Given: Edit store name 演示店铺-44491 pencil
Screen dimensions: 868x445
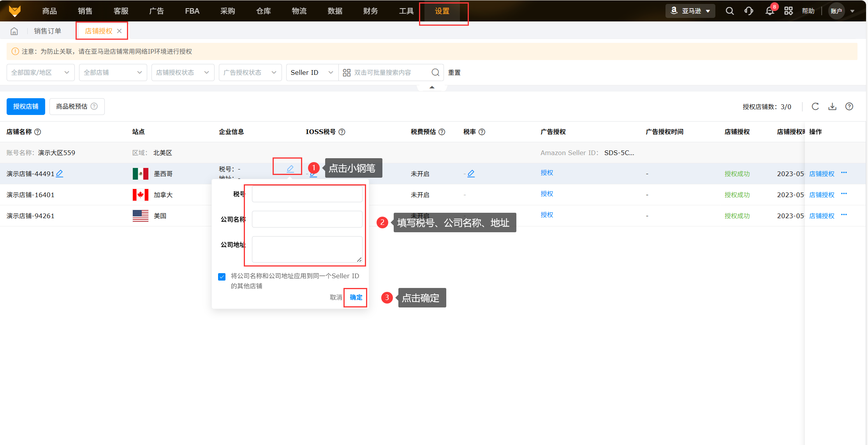Looking at the screenshot, I should coord(60,173).
